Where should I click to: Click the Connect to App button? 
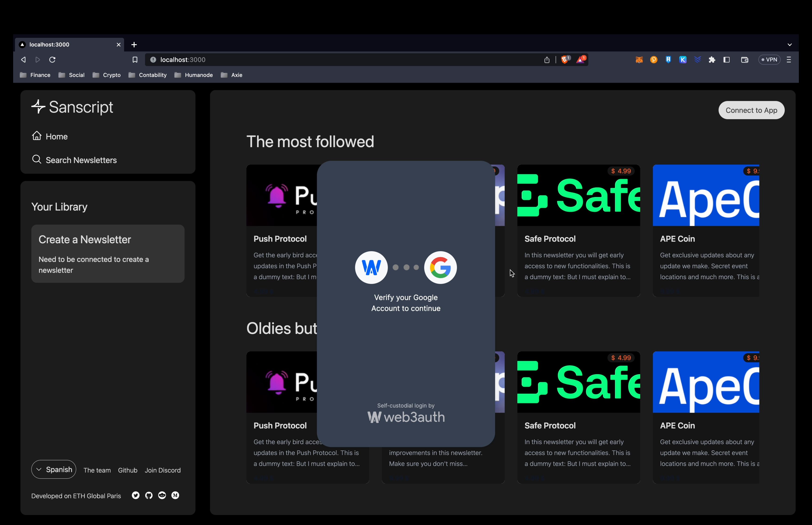click(751, 110)
